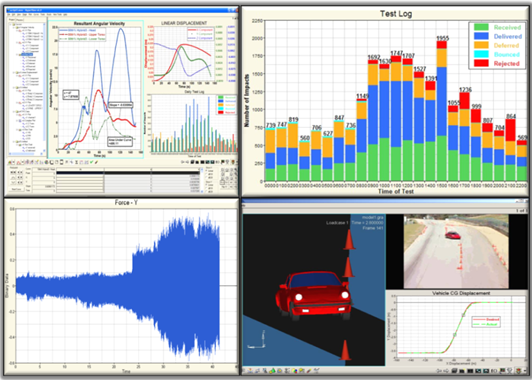
Task: Select top radio button in upper axis group
Action: point(207,171)
